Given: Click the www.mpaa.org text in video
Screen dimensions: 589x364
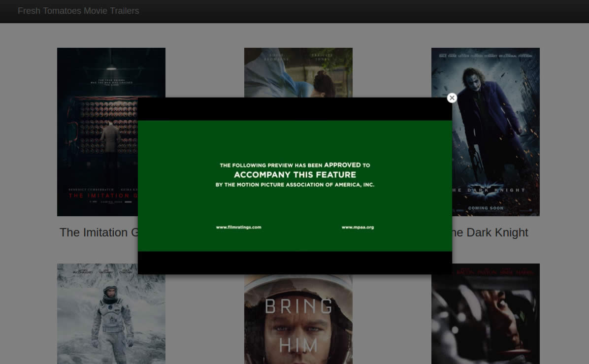Looking at the screenshot, I should (358, 227).
